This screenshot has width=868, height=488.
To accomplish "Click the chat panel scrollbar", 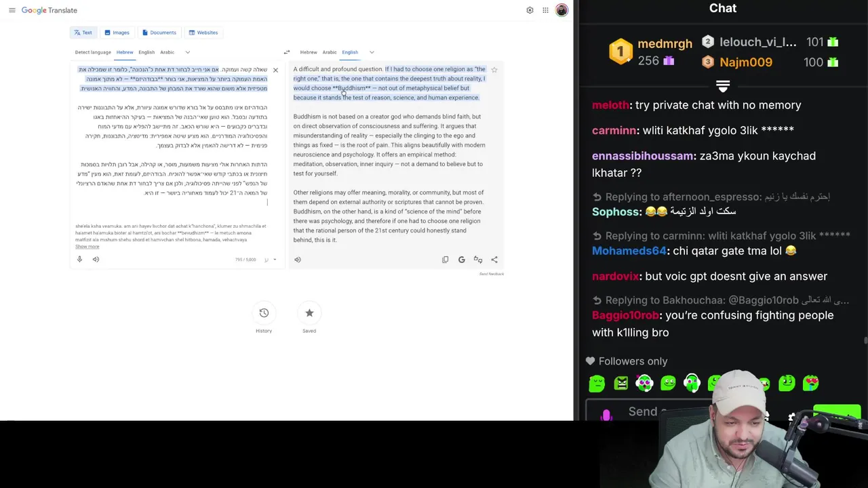I will 865,340.
